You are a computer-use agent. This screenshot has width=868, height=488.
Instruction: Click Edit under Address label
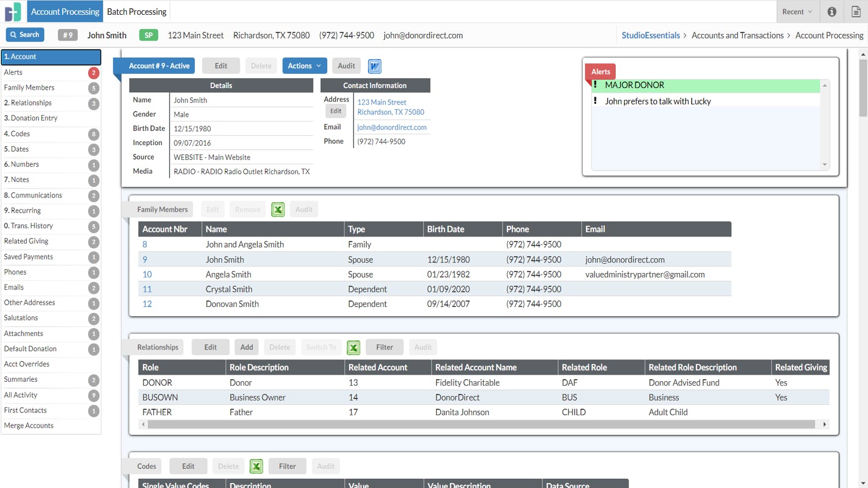[x=335, y=111]
